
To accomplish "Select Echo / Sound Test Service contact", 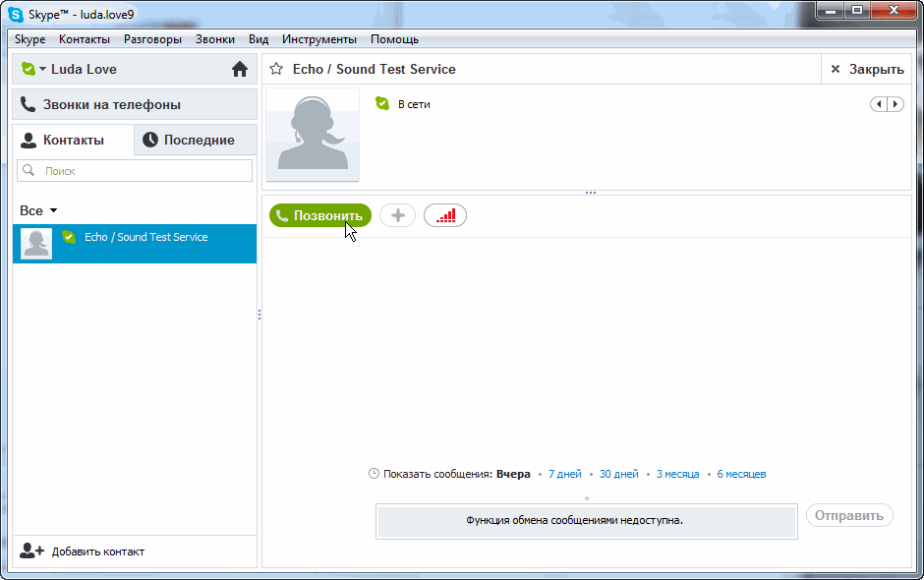I will click(x=135, y=244).
